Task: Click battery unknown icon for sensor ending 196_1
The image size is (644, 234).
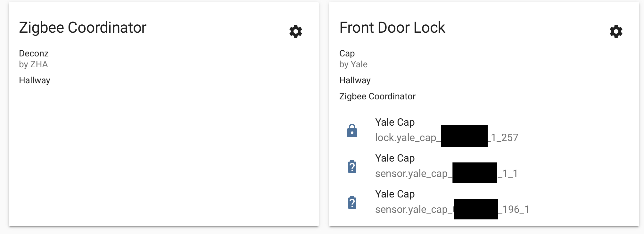Action: (x=352, y=203)
